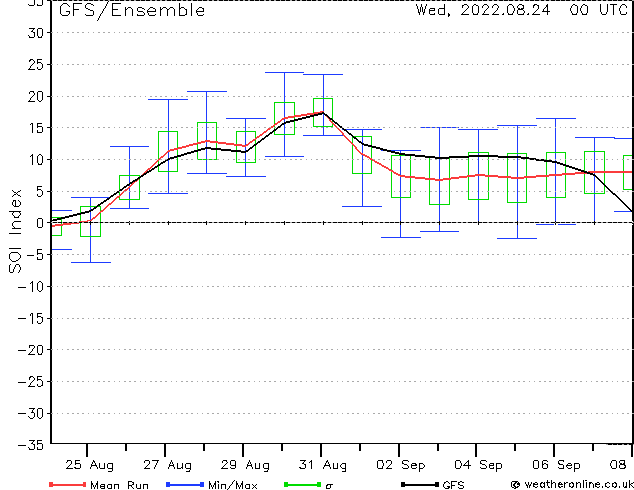Click the 04 Sep x-axis label
Screen dimensions: 634x490
(478, 465)
